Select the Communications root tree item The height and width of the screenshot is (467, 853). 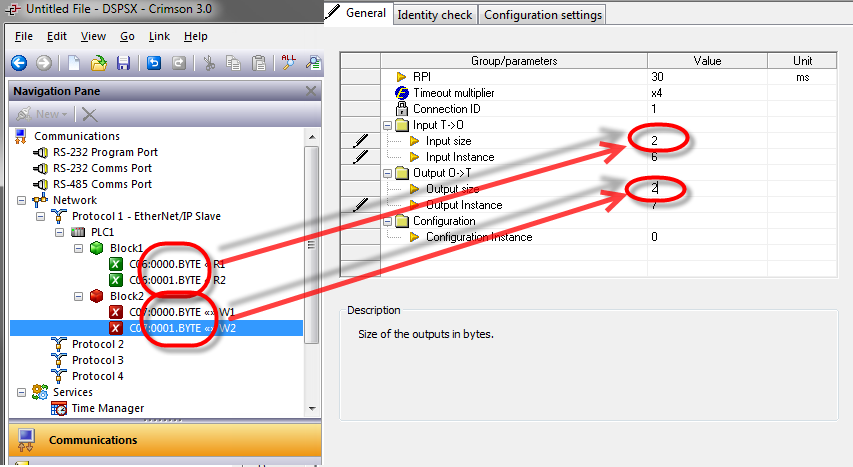77,136
